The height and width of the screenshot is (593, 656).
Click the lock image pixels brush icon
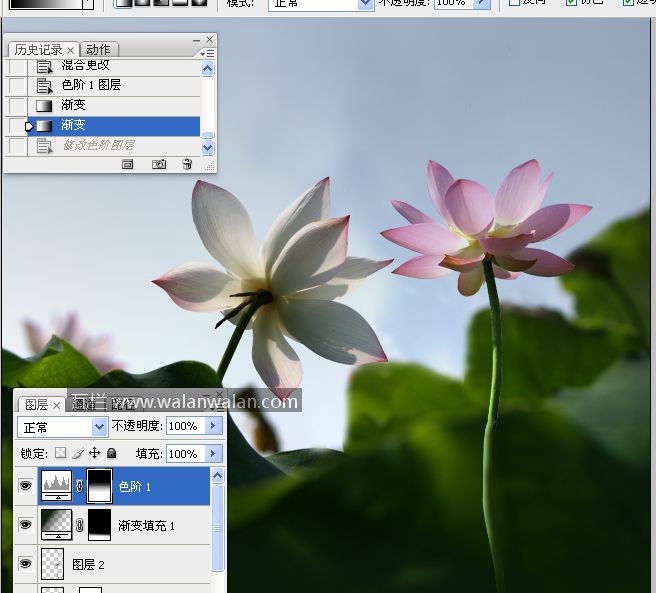77,453
